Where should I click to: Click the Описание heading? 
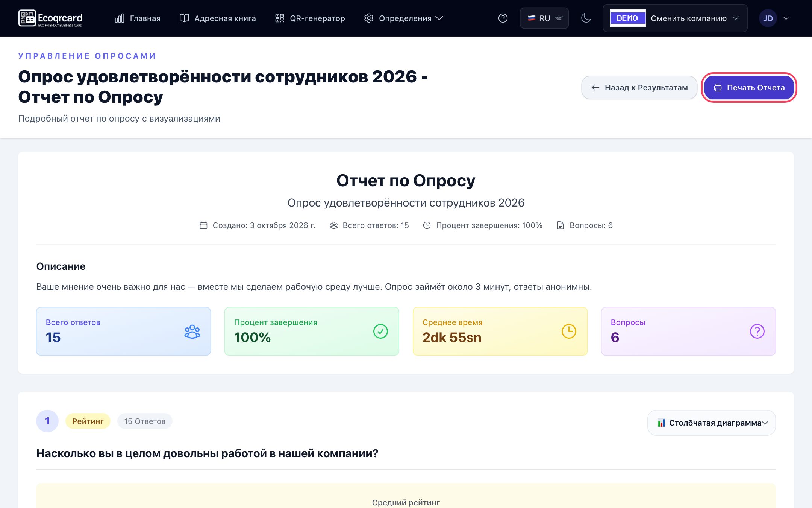61,266
